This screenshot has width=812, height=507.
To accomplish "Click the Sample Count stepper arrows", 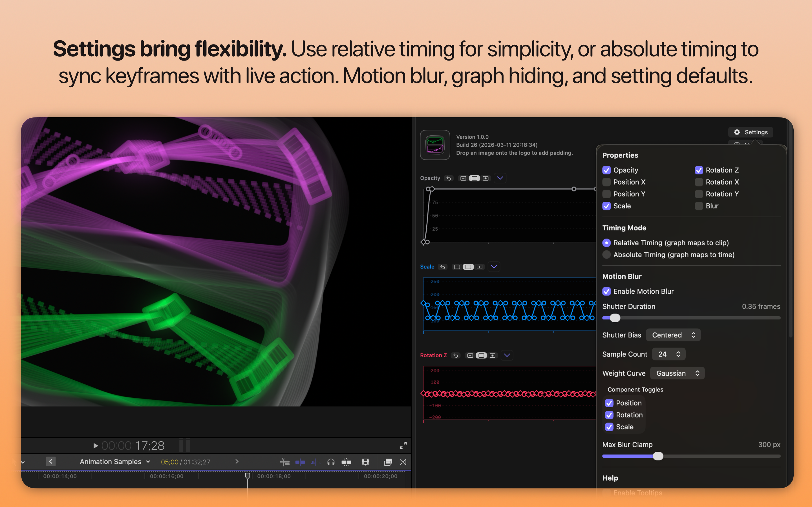I will coord(678,354).
